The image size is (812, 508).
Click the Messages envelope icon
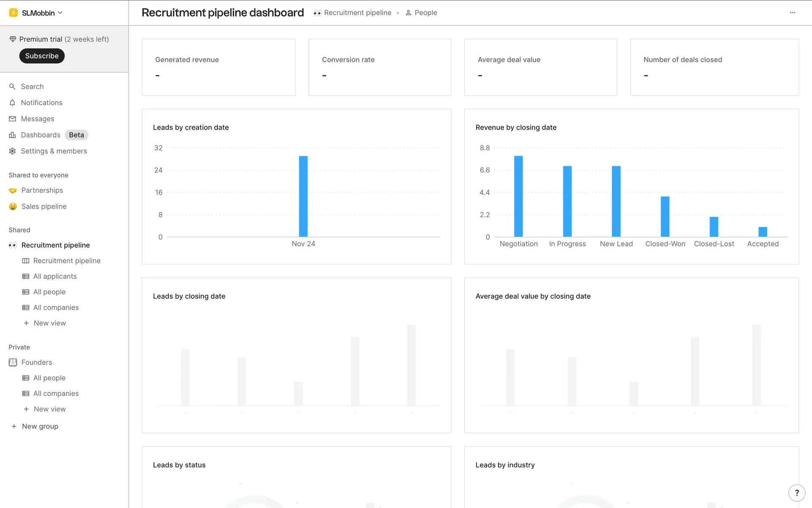coord(12,119)
